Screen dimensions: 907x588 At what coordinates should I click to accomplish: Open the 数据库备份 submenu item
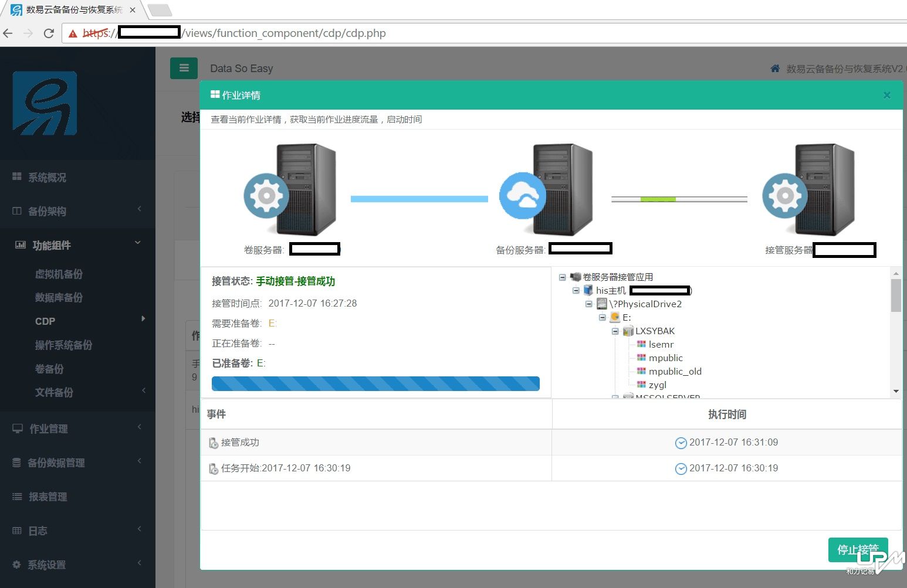click(59, 297)
